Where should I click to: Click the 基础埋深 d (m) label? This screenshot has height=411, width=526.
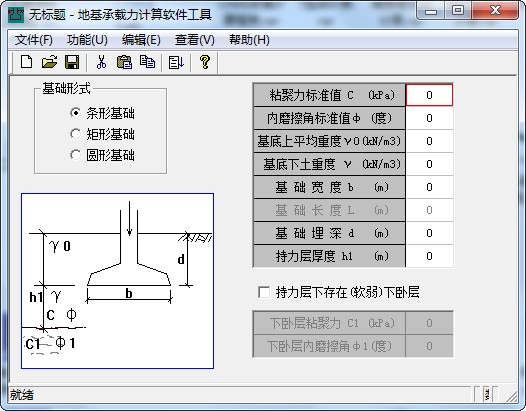[x=329, y=233]
